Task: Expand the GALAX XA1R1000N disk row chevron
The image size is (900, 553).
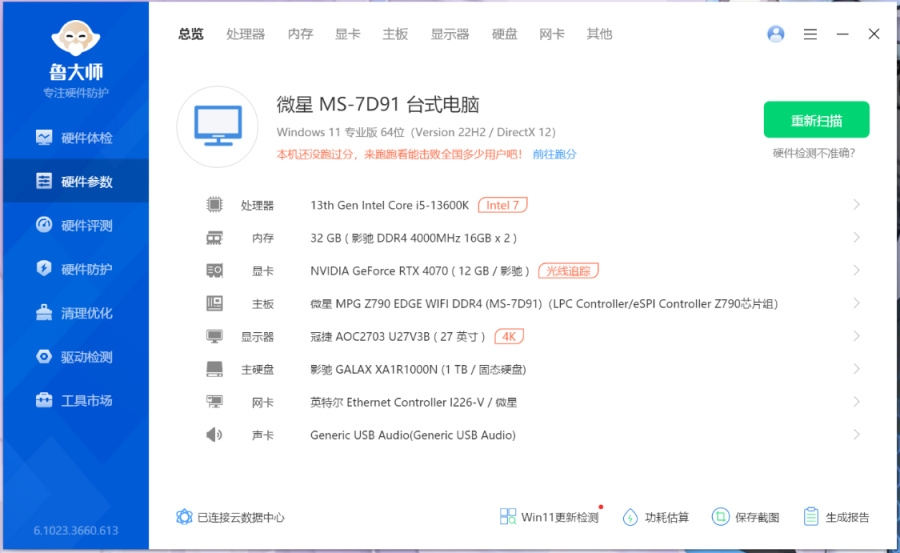Action: 856,369
